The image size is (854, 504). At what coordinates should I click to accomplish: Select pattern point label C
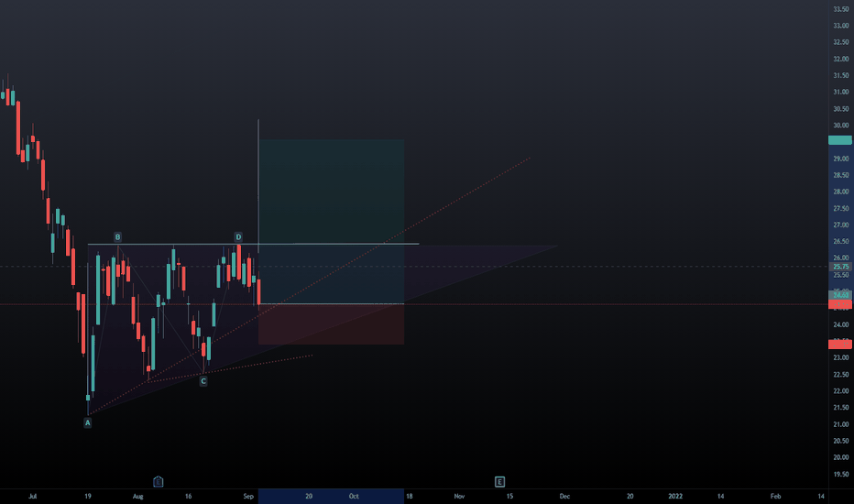point(203,381)
